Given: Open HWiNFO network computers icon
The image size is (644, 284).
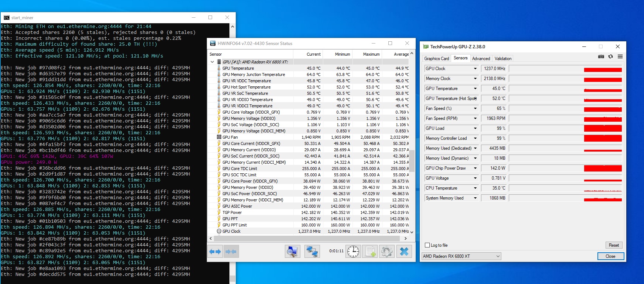Looking at the screenshot, I should (312, 252).
